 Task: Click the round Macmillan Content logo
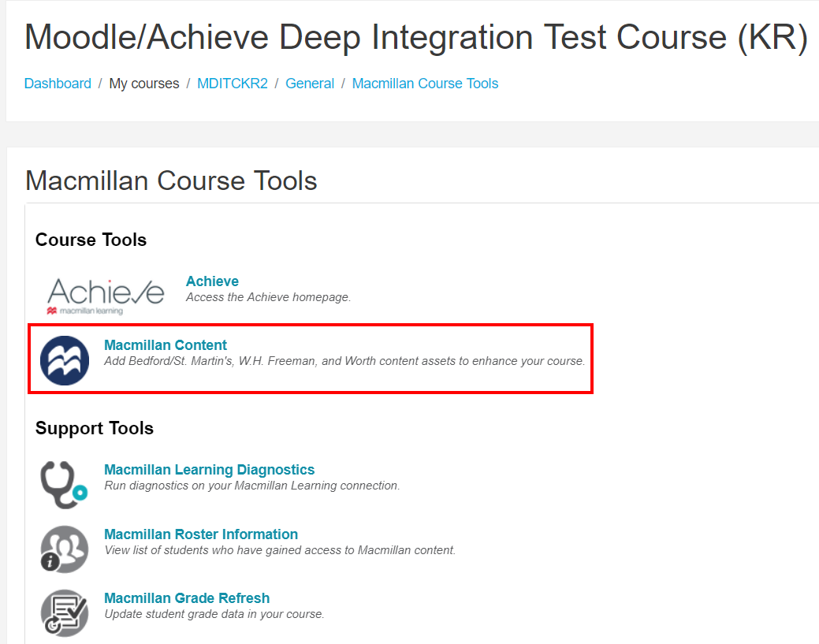click(x=65, y=359)
